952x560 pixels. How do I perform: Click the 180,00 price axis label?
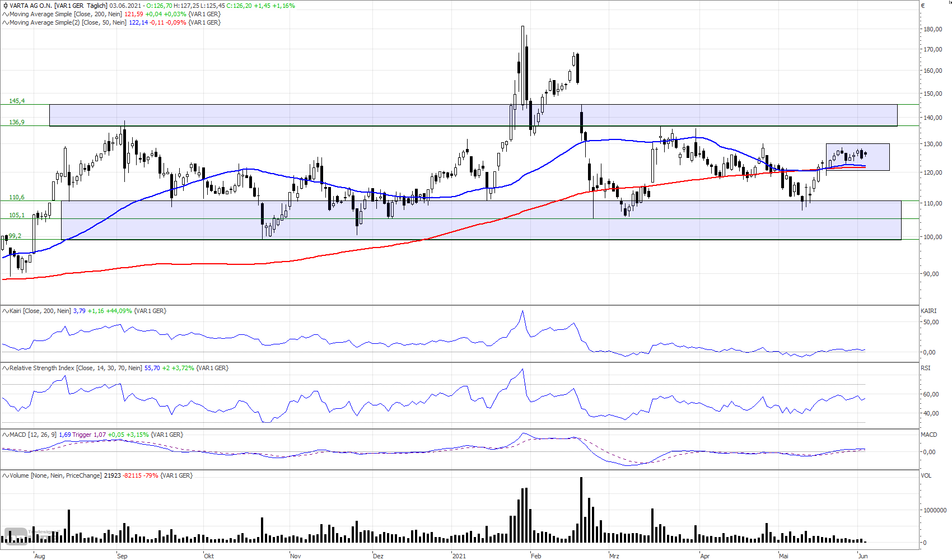point(933,29)
